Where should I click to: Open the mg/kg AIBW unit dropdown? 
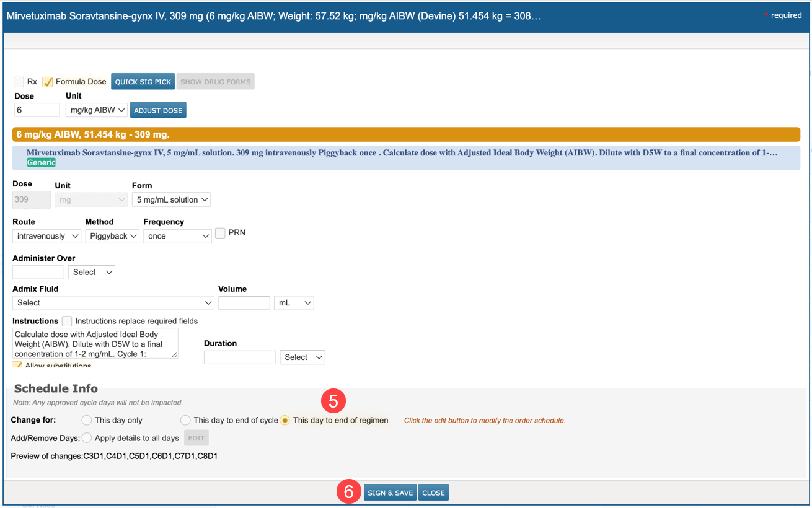tap(96, 110)
